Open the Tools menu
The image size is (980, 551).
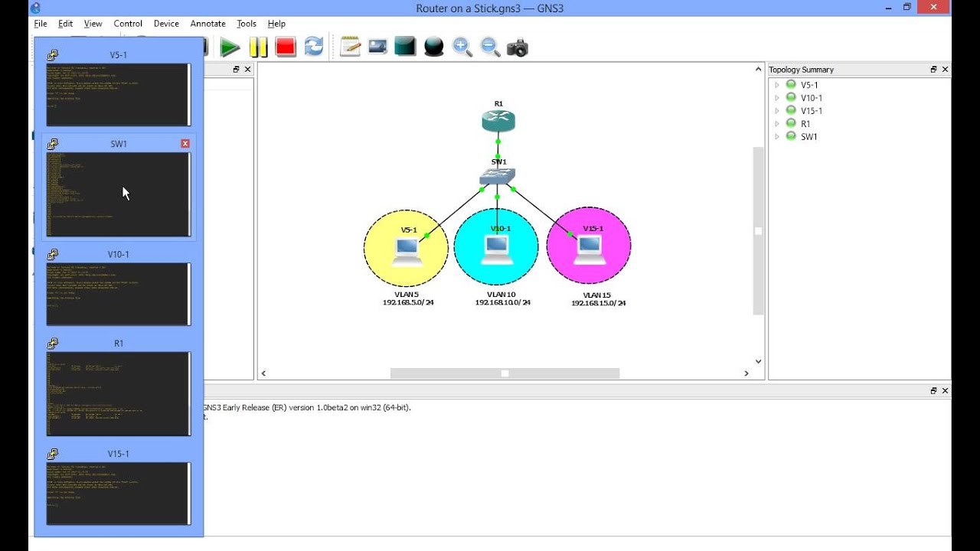pos(247,24)
